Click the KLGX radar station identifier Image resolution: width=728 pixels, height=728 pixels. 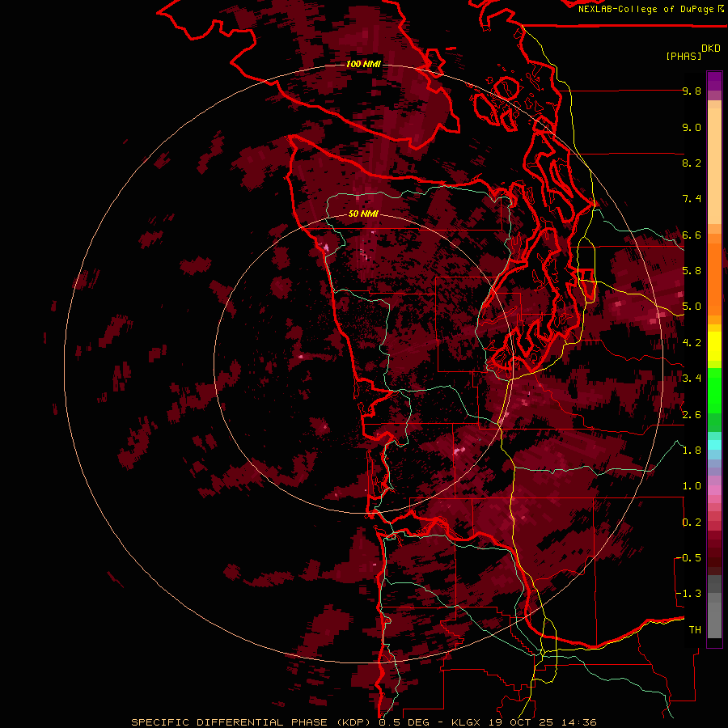(x=464, y=722)
